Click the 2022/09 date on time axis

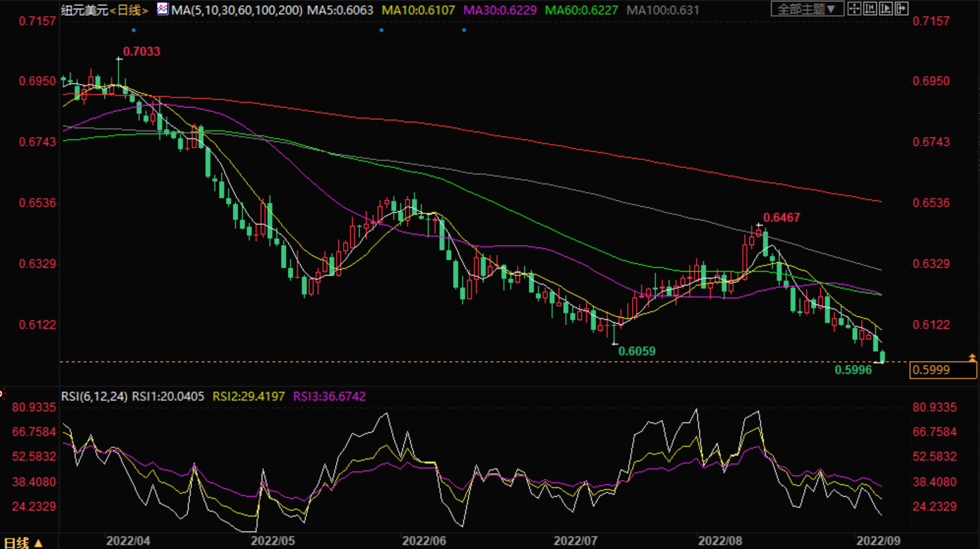(878, 541)
